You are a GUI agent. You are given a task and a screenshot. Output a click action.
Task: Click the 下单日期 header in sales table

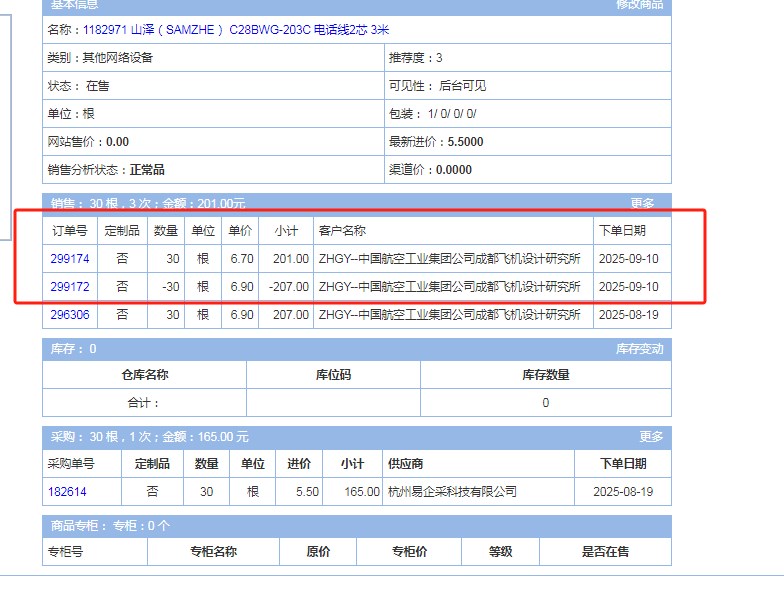(x=622, y=231)
